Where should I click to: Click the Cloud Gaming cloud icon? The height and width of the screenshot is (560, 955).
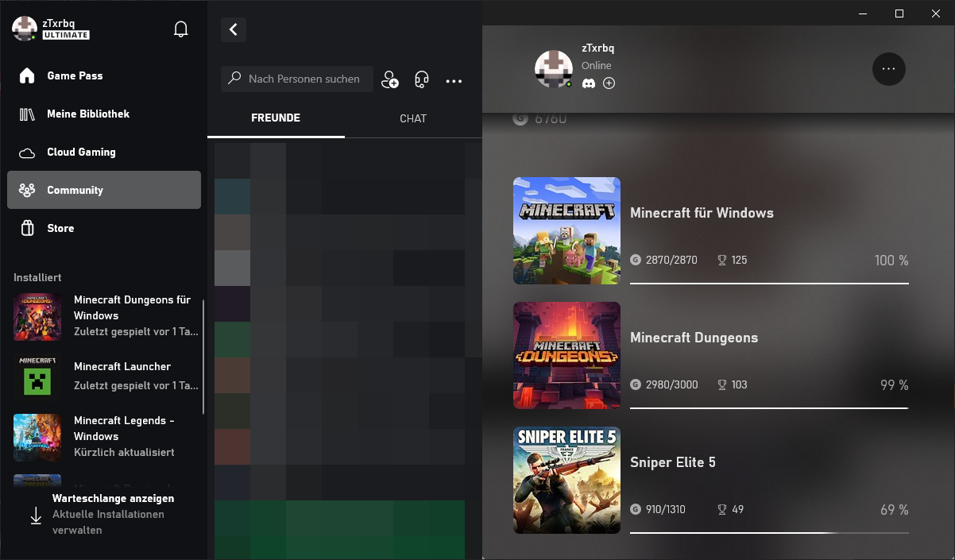point(27,153)
